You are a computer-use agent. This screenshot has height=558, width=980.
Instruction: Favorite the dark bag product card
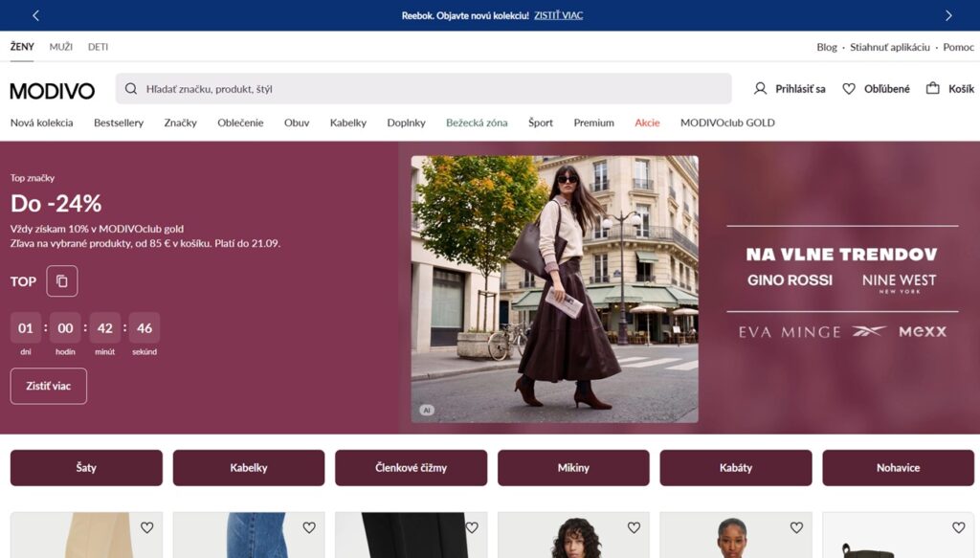[x=959, y=527]
